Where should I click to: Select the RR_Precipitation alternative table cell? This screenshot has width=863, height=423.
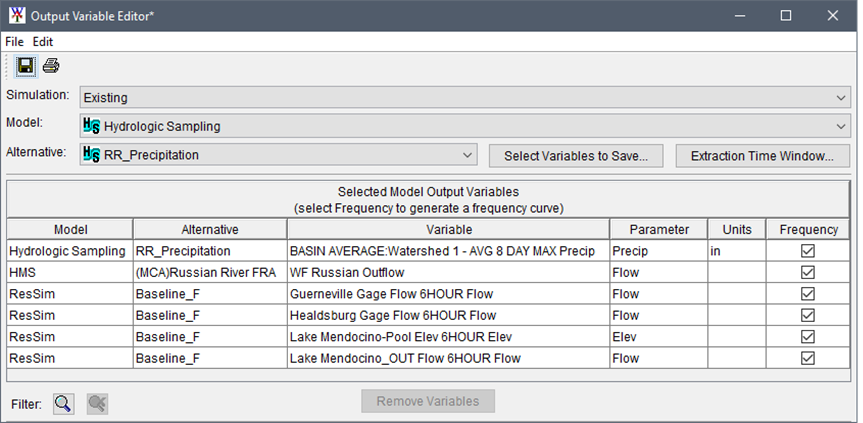[x=210, y=251]
